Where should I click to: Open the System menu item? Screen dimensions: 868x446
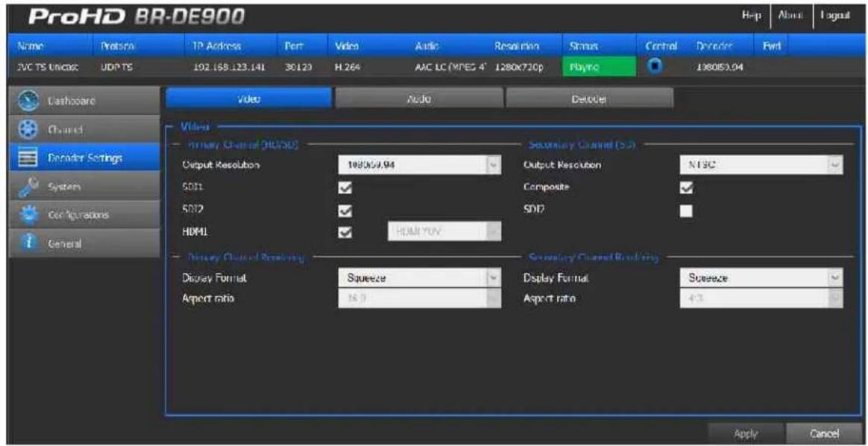click(84, 186)
